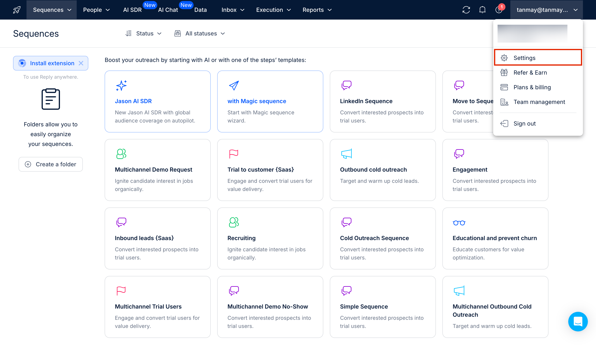Select the Outbound cold outreach template card

[383, 170]
